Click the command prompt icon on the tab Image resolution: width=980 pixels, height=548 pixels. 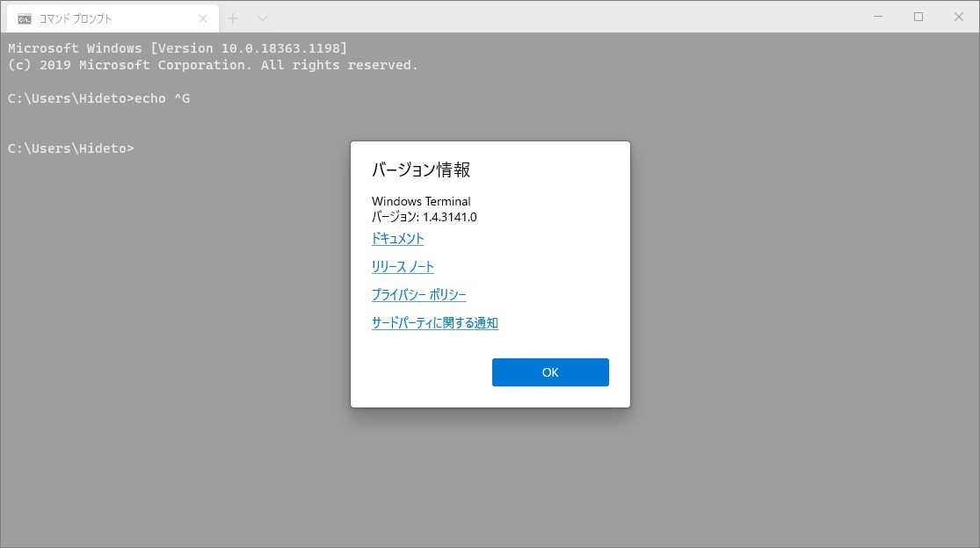[x=25, y=18]
